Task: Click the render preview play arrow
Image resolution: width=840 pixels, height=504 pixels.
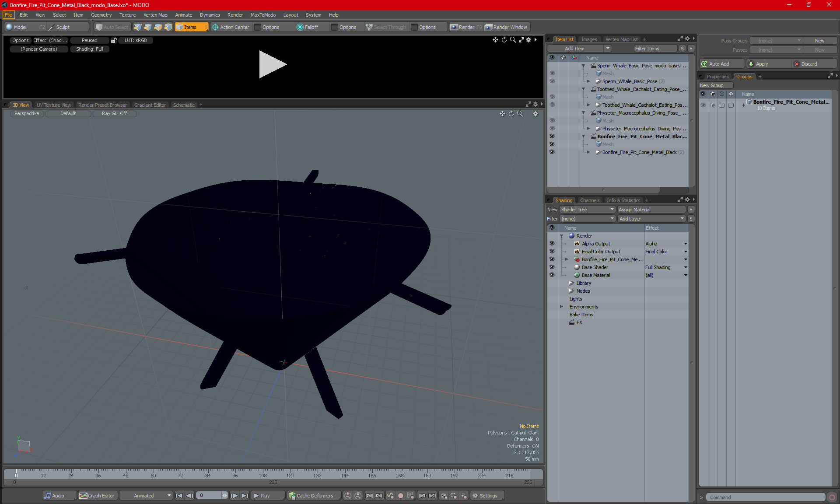Action: [272, 64]
